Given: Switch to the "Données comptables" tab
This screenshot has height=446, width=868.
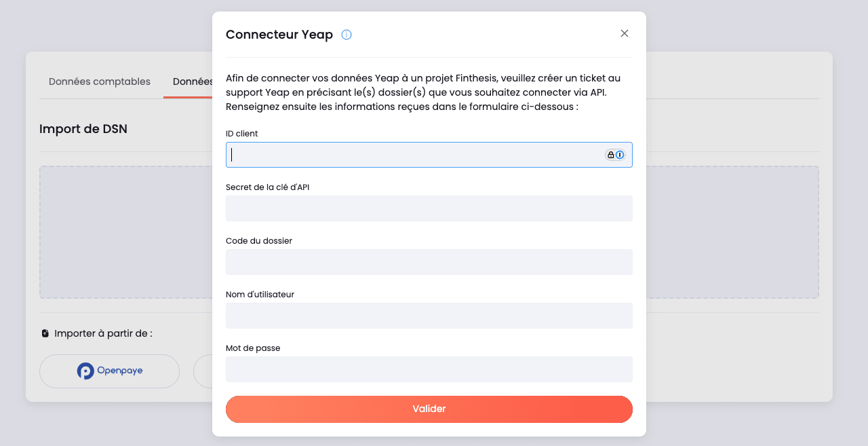Looking at the screenshot, I should pos(99,81).
